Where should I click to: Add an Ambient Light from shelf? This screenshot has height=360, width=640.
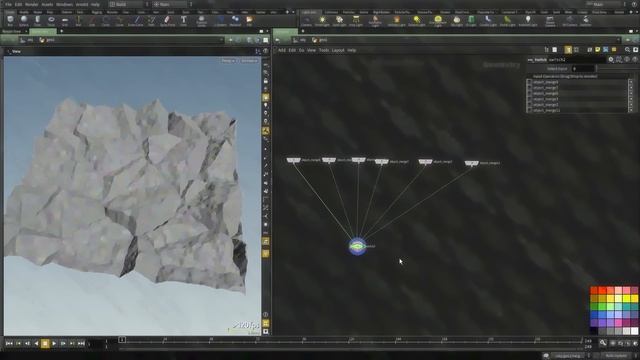(528, 21)
